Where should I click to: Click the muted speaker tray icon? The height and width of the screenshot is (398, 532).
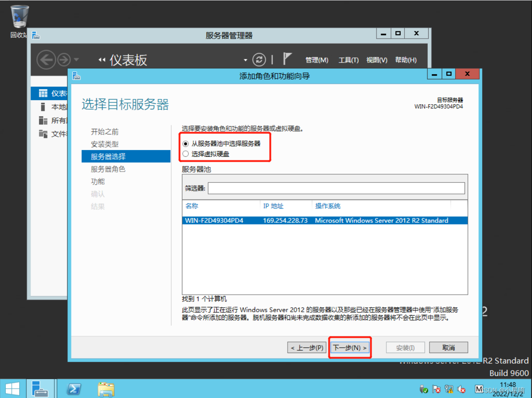tap(461, 389)
